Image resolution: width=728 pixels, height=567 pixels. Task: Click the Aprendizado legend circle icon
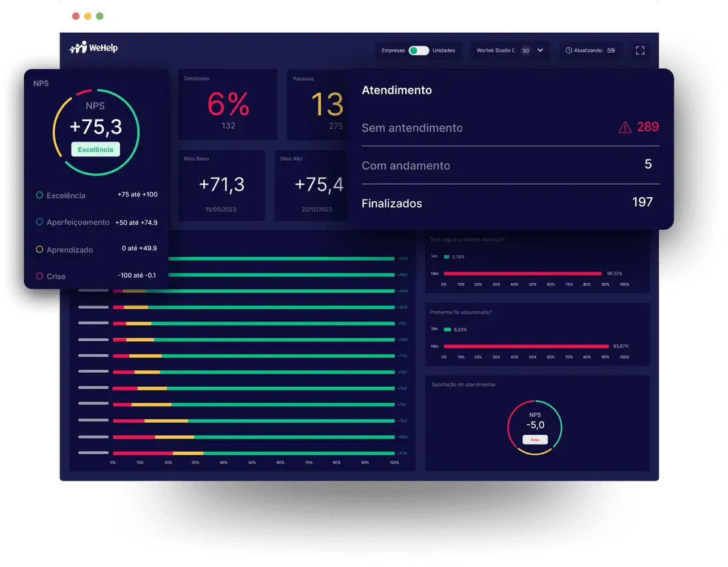pos(41,249)
